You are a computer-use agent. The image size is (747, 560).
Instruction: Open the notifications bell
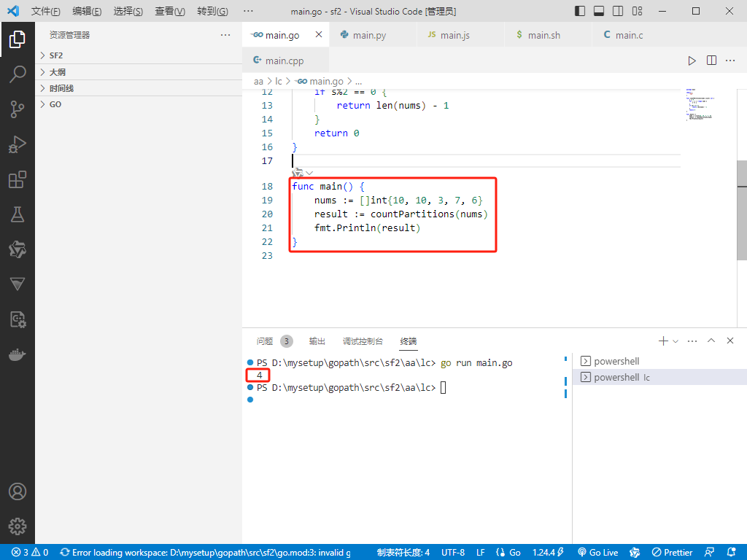click(x=732, y=553)
